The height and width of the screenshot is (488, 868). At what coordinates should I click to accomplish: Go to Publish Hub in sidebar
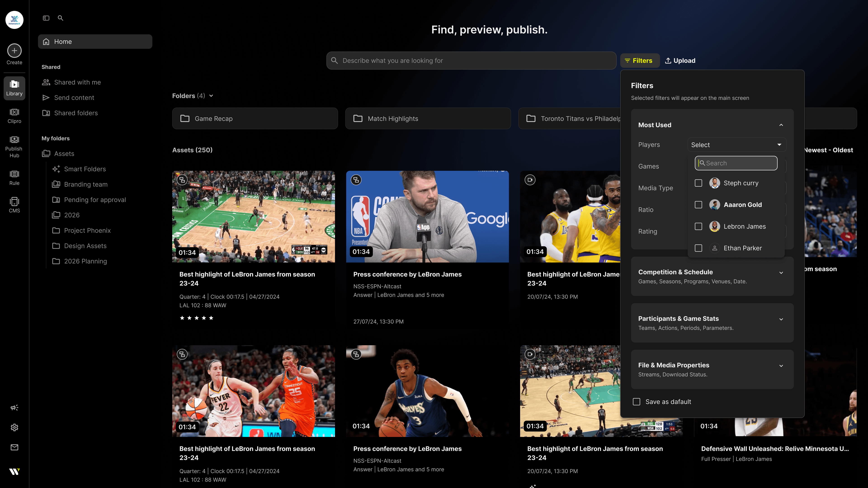[x=14, y=147]
